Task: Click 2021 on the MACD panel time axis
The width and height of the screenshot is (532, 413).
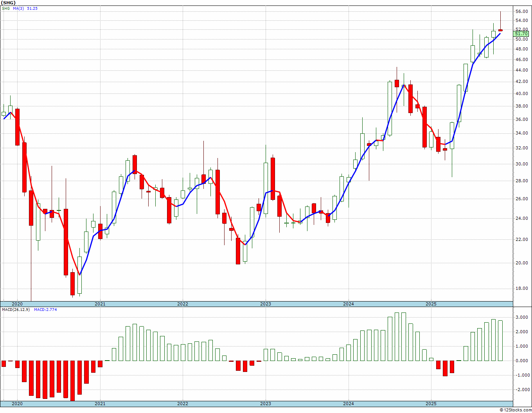Action: (100, 404)
